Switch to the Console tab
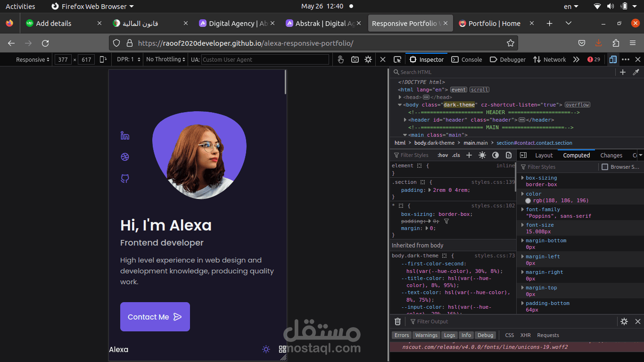 [x=467, y=59]
